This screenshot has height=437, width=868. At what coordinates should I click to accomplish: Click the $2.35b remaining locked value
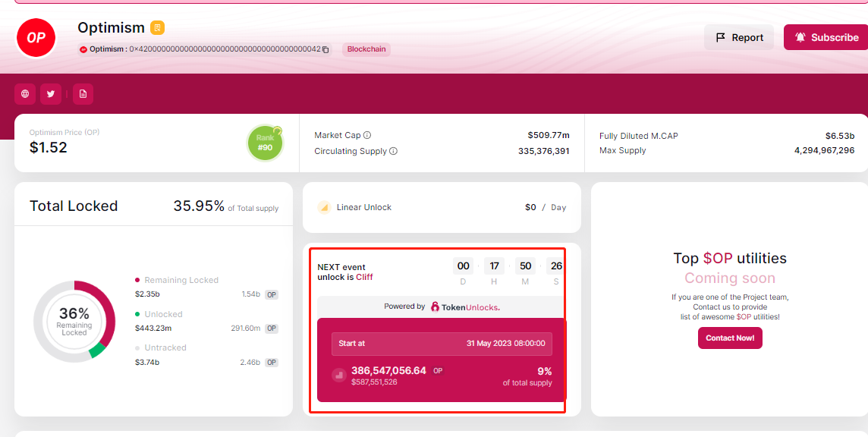click(x=147, y=294)
